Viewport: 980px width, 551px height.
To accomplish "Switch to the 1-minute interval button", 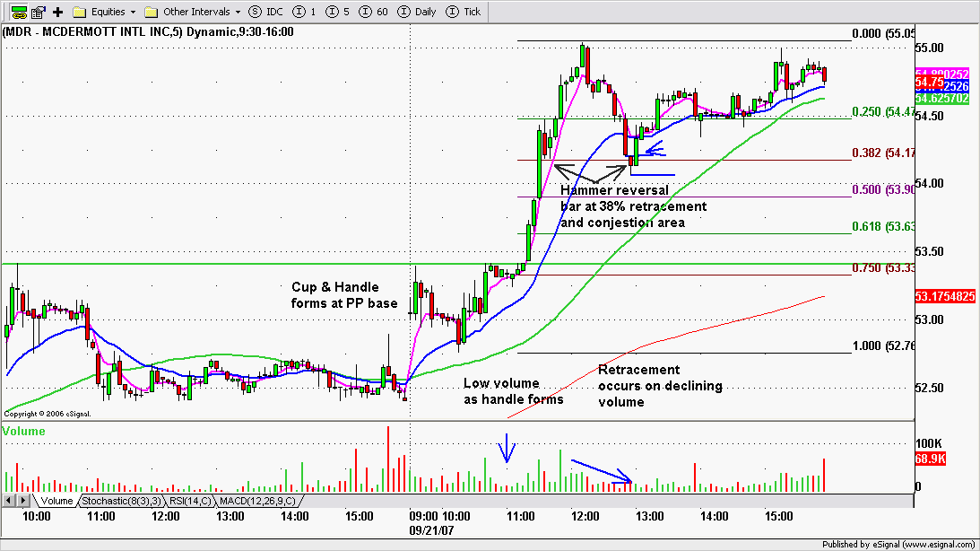I will pos(304,12).
